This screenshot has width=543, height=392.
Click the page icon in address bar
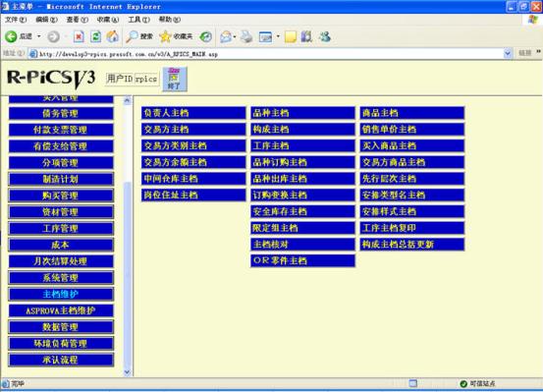pyautogui.click(x=33, y=54)
